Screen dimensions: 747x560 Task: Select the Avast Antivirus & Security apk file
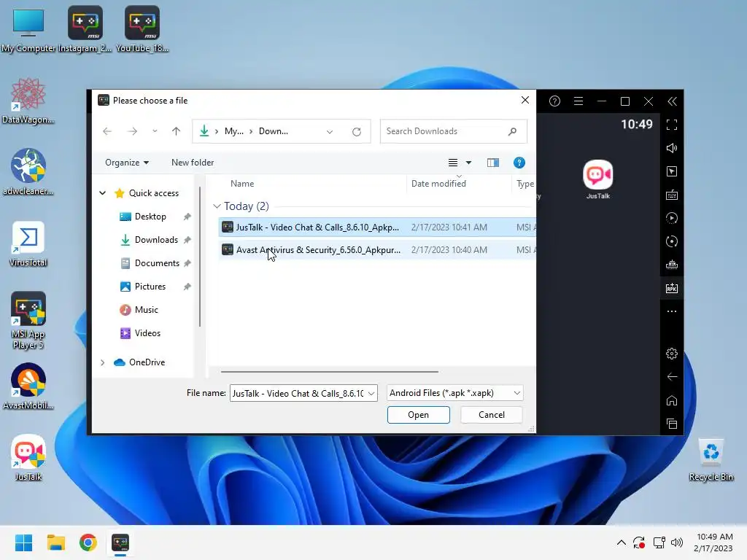[x=377, y=250]
